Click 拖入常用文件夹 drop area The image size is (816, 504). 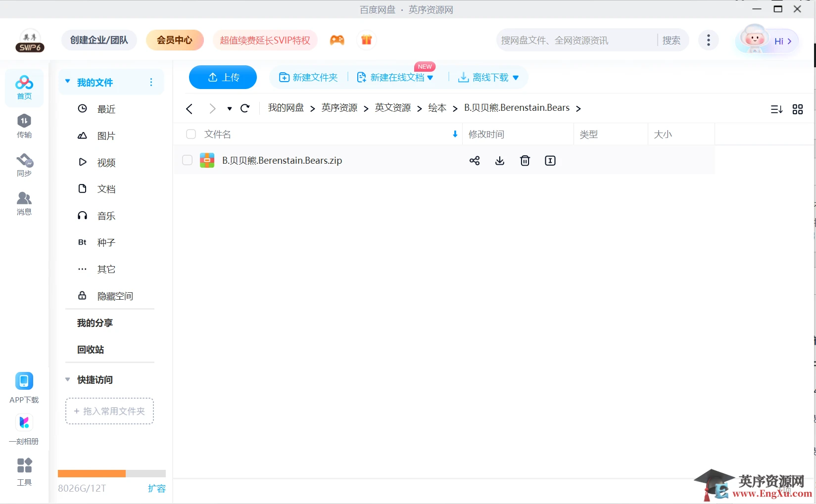110,411
